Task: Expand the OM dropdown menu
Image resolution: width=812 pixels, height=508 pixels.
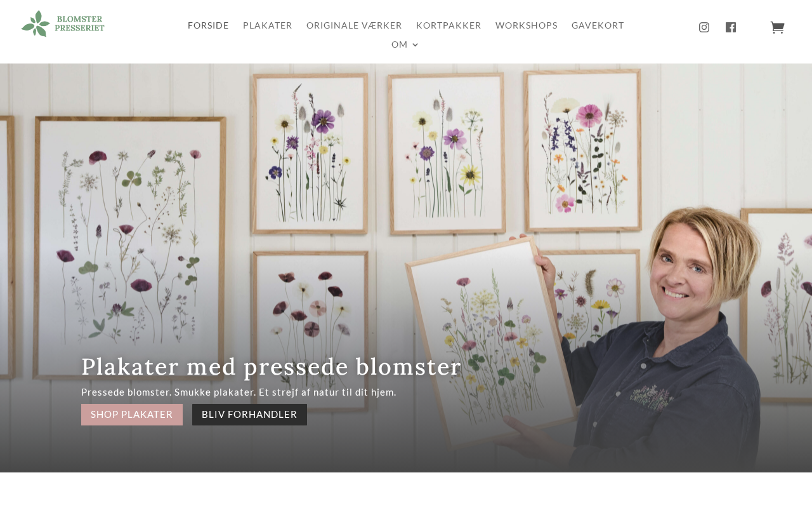Action: tap(405, 44)
